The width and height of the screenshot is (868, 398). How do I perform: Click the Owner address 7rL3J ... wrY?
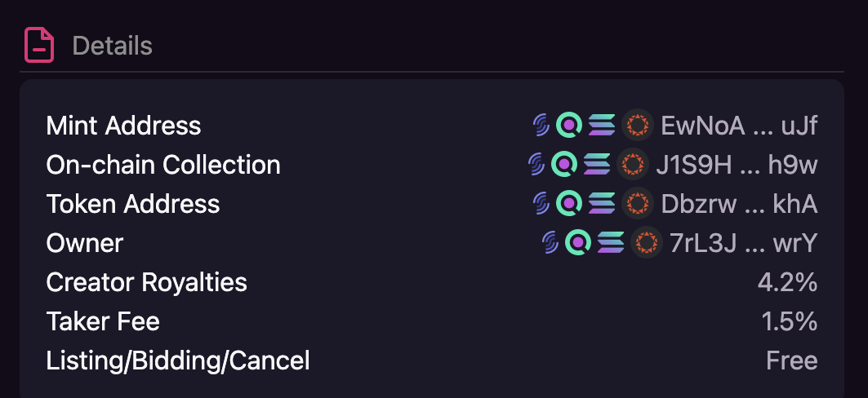pos(743,243)
